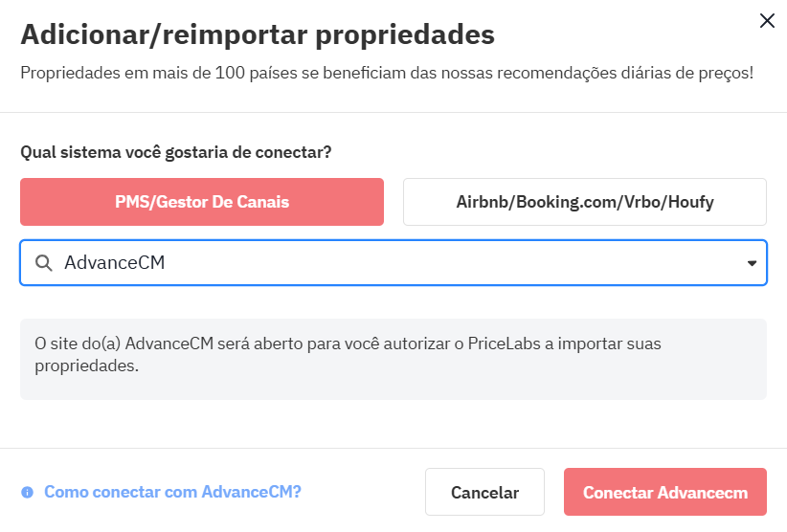Click the divider line above the footer
787x532 pixels.
[x=393, y=448]
